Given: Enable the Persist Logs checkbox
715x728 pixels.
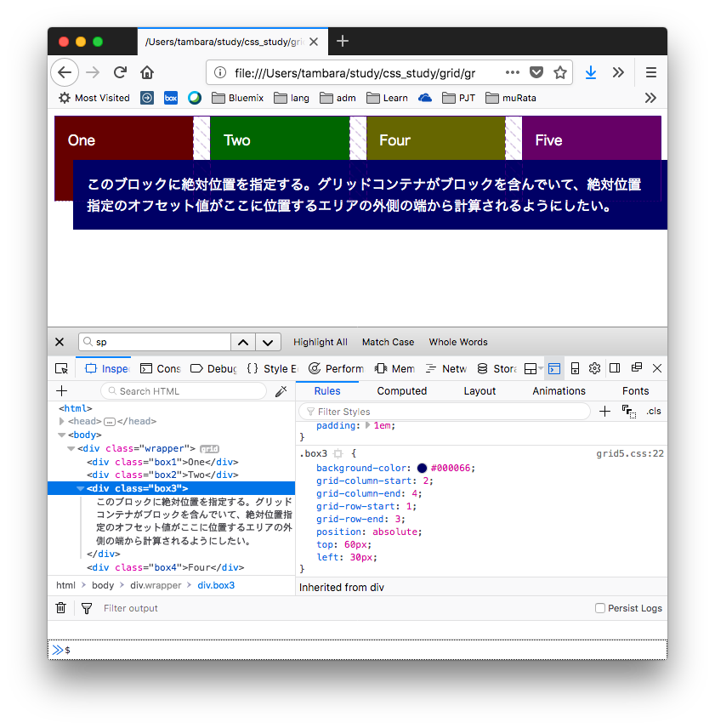Looking at the screenshot, I should 600,608.
